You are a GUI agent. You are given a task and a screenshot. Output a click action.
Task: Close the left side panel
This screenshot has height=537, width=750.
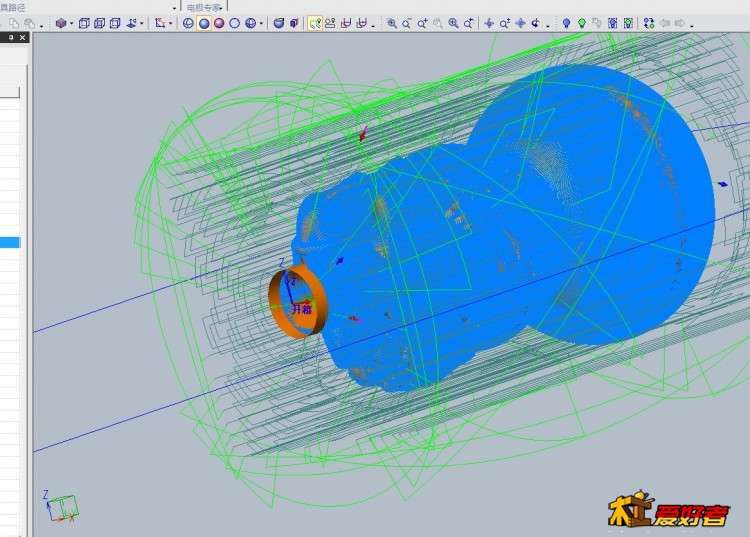tap(22, 37)
